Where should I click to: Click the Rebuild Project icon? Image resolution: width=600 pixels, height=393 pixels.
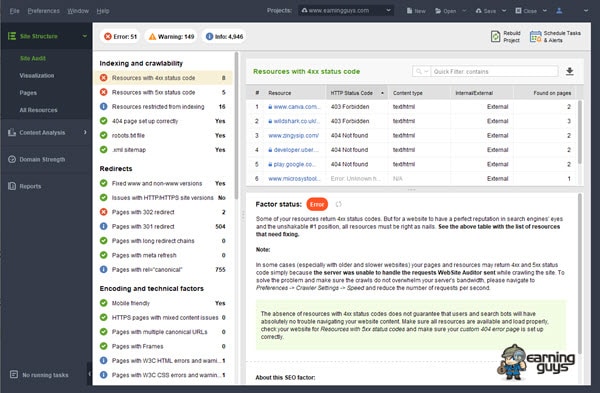point(495,36)
